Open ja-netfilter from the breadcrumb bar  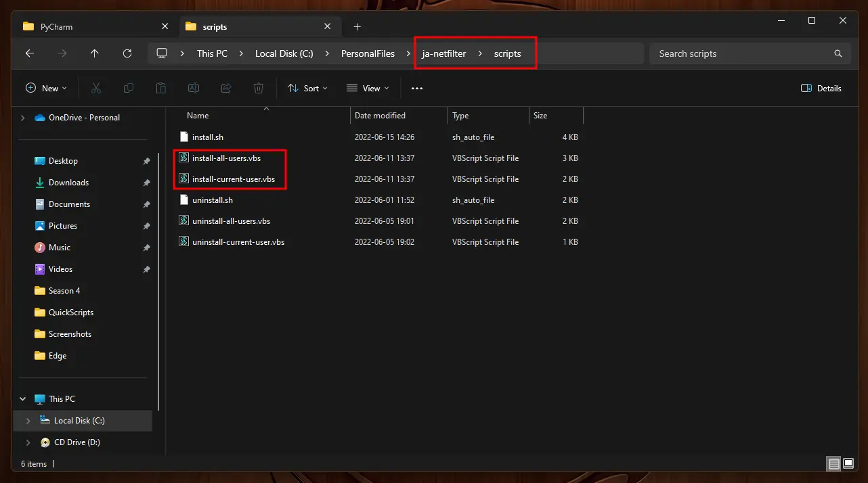click(443, 53)
